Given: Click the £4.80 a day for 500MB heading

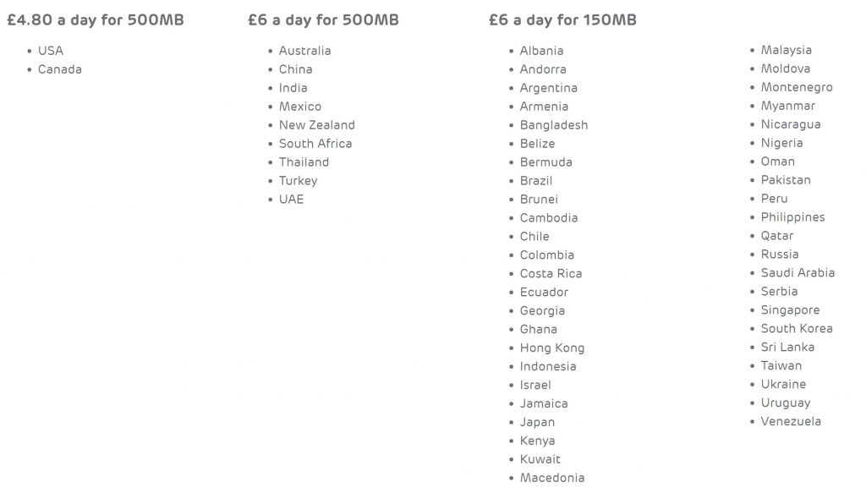Looking at the screenshot, I should point(95,20).
